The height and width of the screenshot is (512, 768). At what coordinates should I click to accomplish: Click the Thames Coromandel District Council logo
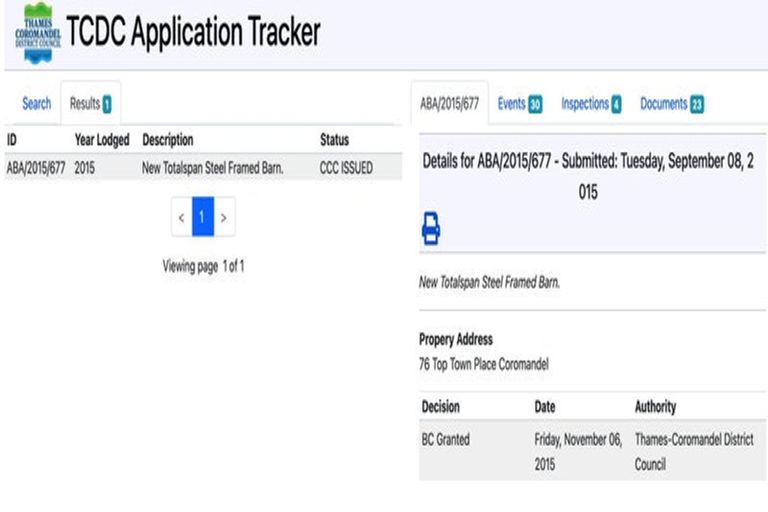pyautogui.click(x=37, y=33)
